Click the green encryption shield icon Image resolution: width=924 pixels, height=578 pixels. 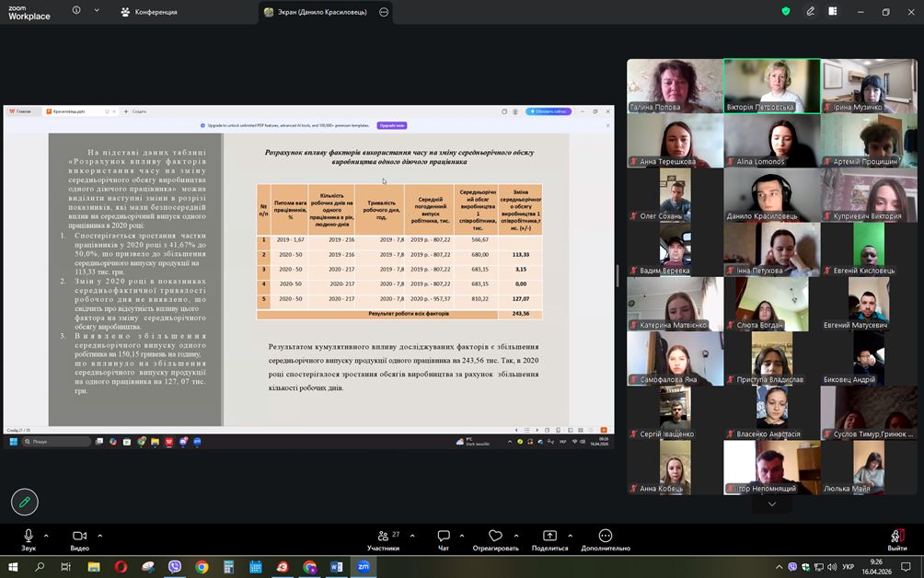click(786, 12)
